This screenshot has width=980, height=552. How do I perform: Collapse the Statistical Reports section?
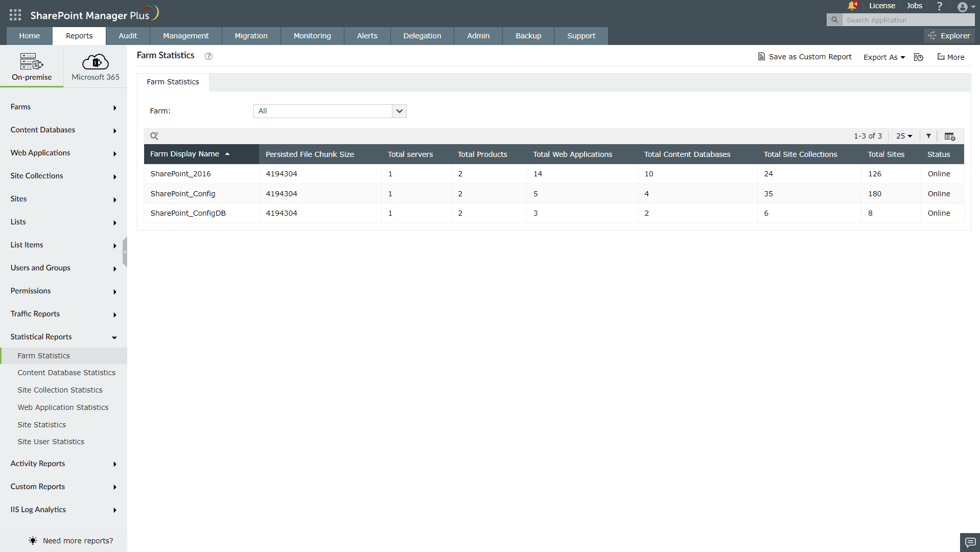click(x=63, y=337)
